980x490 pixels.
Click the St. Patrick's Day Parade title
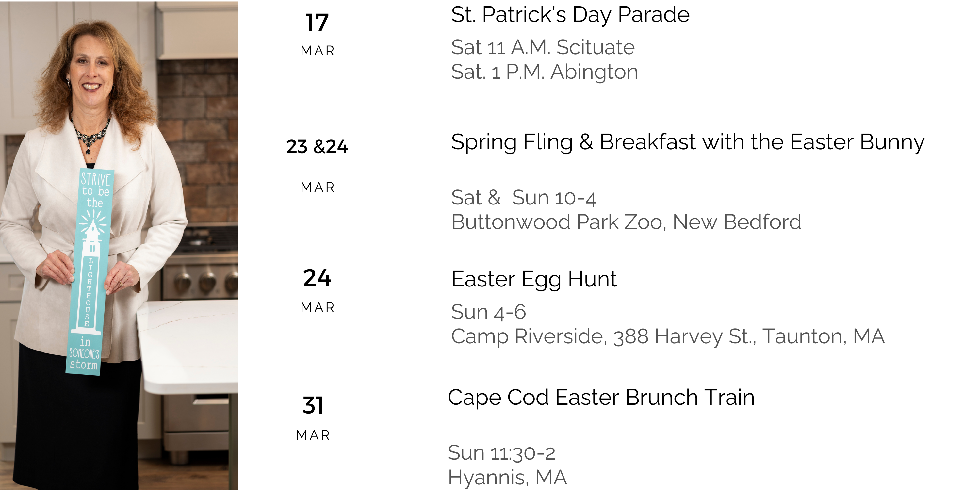(570, 15)
